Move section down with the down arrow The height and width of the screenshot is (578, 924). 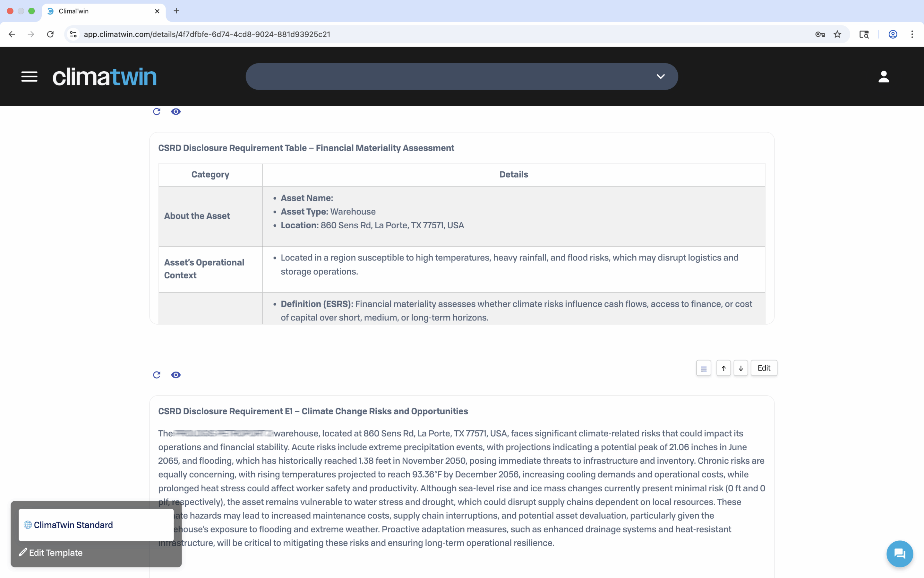point(741,368)
